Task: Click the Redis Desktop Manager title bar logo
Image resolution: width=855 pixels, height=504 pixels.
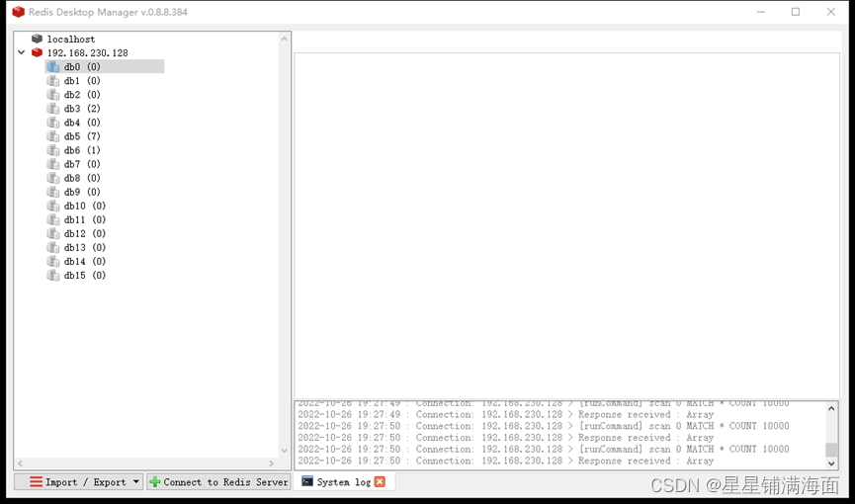Action: tap(19, 12)
